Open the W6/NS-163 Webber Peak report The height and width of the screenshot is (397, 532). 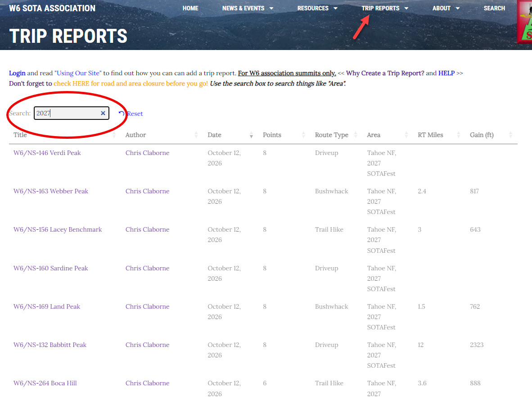pyautogui.click(x=51, y=191)
